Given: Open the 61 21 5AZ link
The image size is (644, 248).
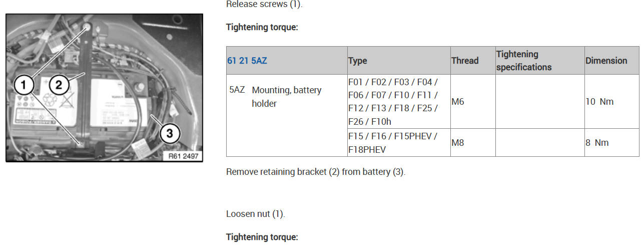Looking at the screenshot, I should pyautogui.click(x=247, y=61).
